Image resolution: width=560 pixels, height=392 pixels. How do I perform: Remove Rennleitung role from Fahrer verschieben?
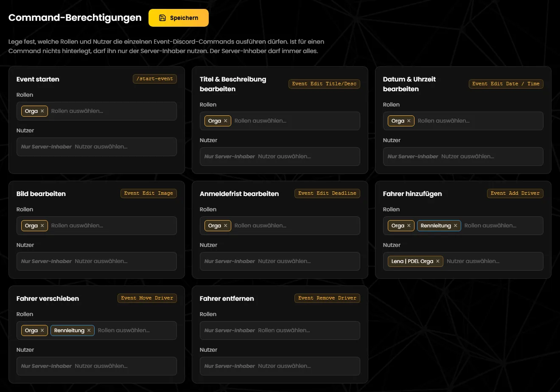(89, 330)
